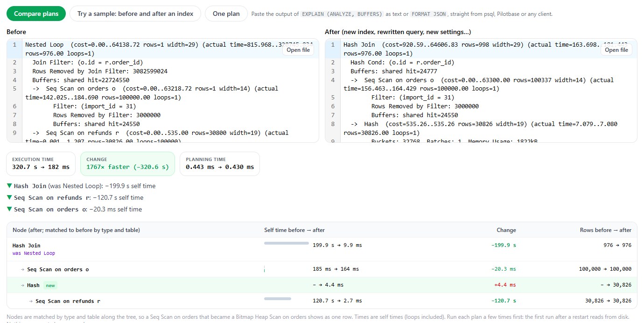Click the '−20.3 ms' change value in table
Screen dimensions: 644x323
[x=504, y=269]
